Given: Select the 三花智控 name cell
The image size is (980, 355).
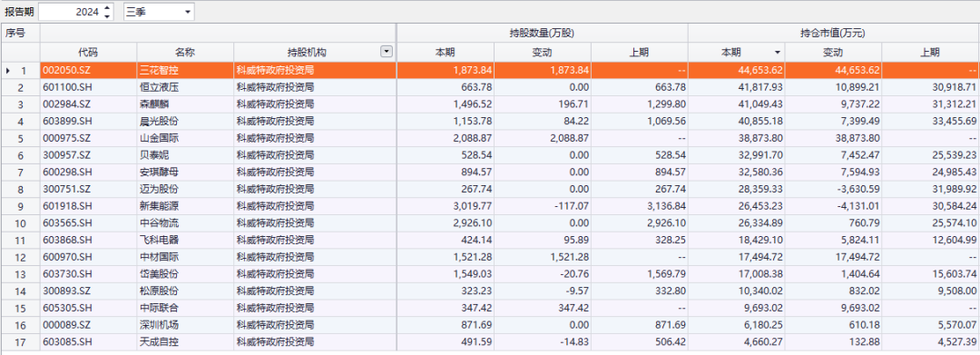Looking at the screenshot, I should [x=186, y=71].
